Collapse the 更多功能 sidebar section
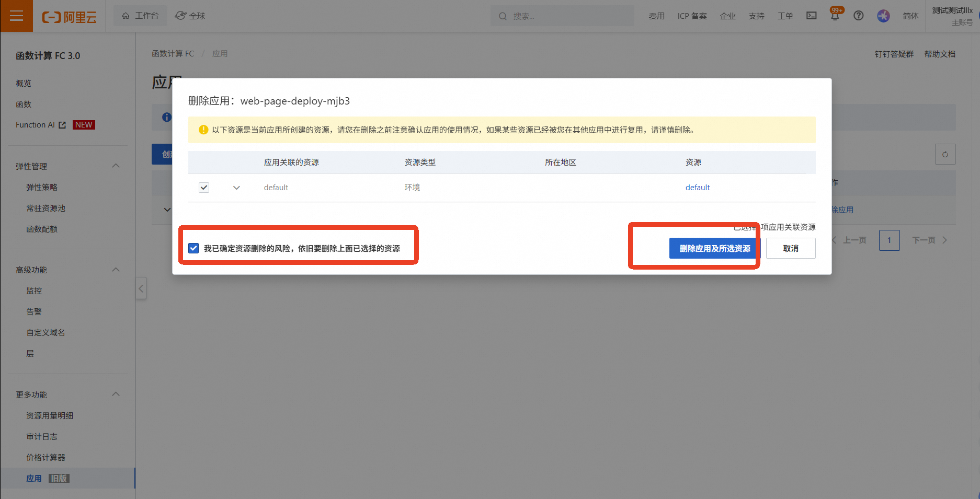980x499 pixels. click(116, 394)
